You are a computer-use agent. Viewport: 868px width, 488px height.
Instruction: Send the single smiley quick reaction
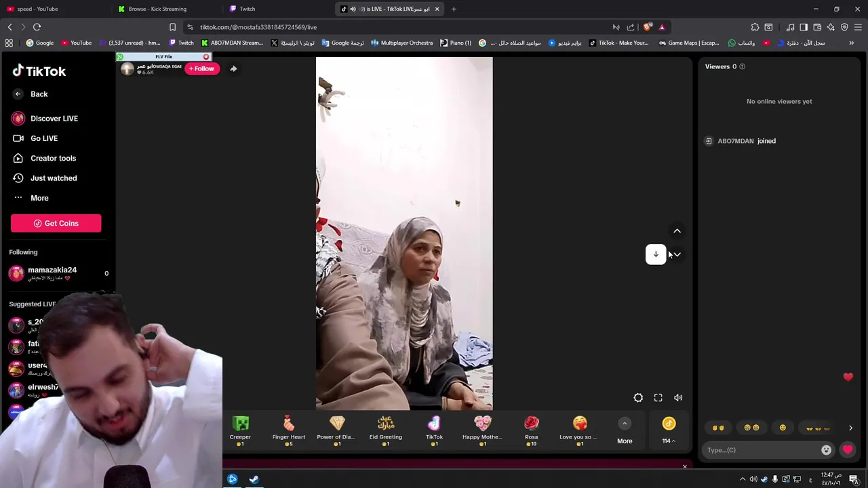click(x=783, y=428)
